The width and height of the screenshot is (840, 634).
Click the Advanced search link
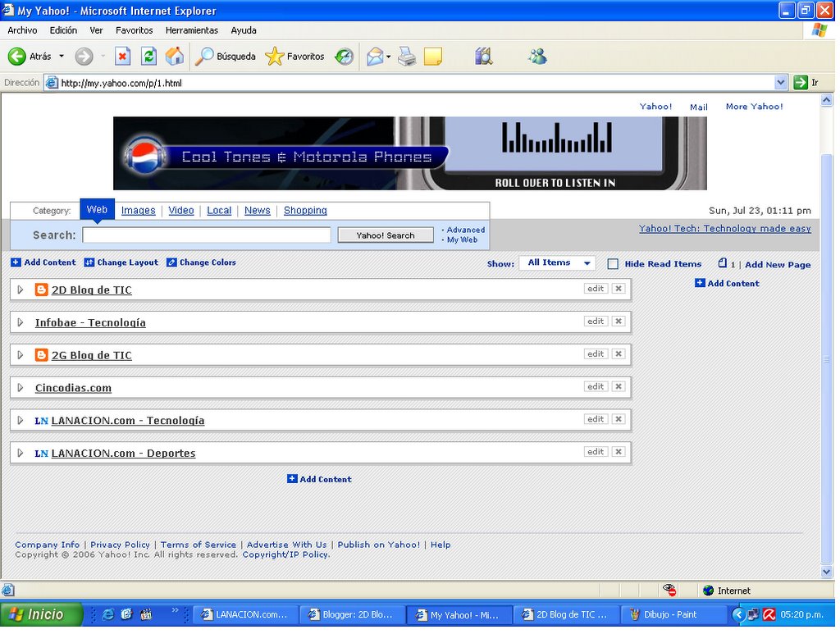click(x=466, y=230)
